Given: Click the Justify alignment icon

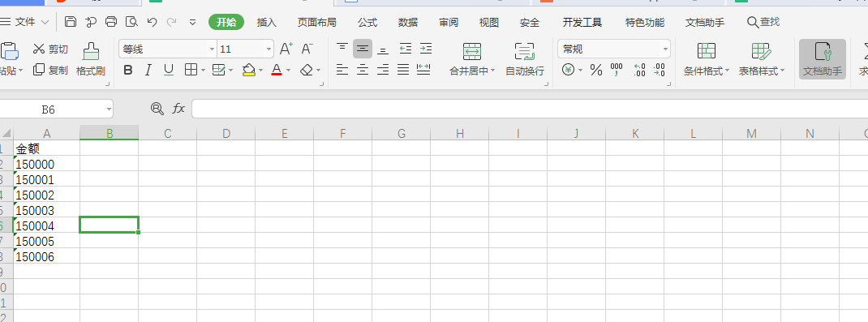Looking at the screenshot, I should 403,70.
